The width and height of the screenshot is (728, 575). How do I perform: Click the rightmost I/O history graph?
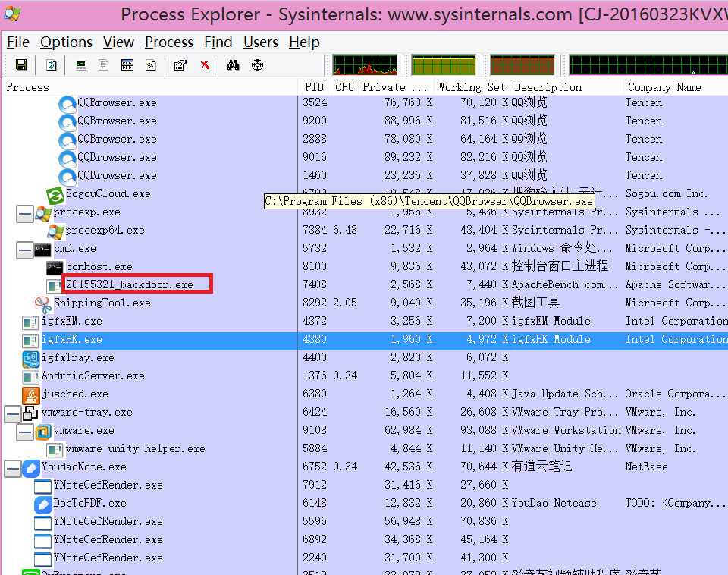tap(648, 65)
